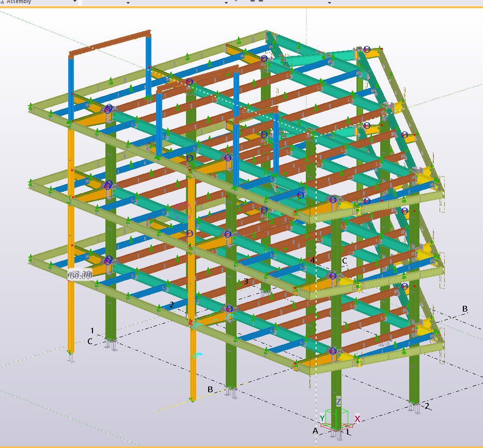Click the grid label 4
The height and width of the screenshot is (448, 483).
(x=313, y=260)
